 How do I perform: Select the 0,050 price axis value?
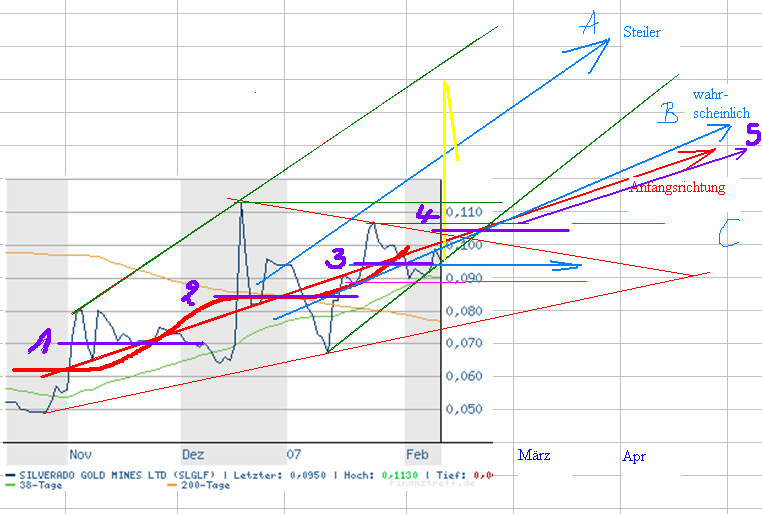(x=464, y=409)
